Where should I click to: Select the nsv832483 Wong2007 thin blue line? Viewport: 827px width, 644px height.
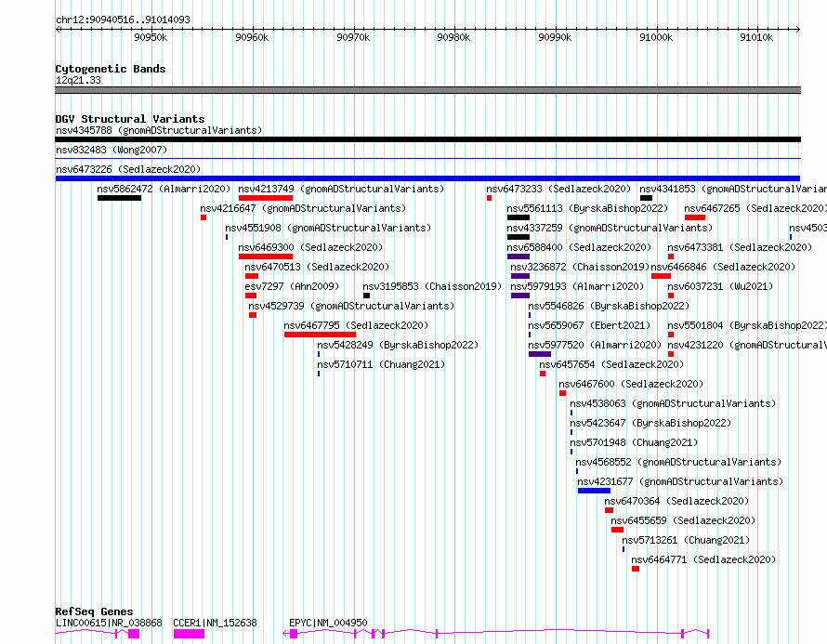[x=427, y=158]
